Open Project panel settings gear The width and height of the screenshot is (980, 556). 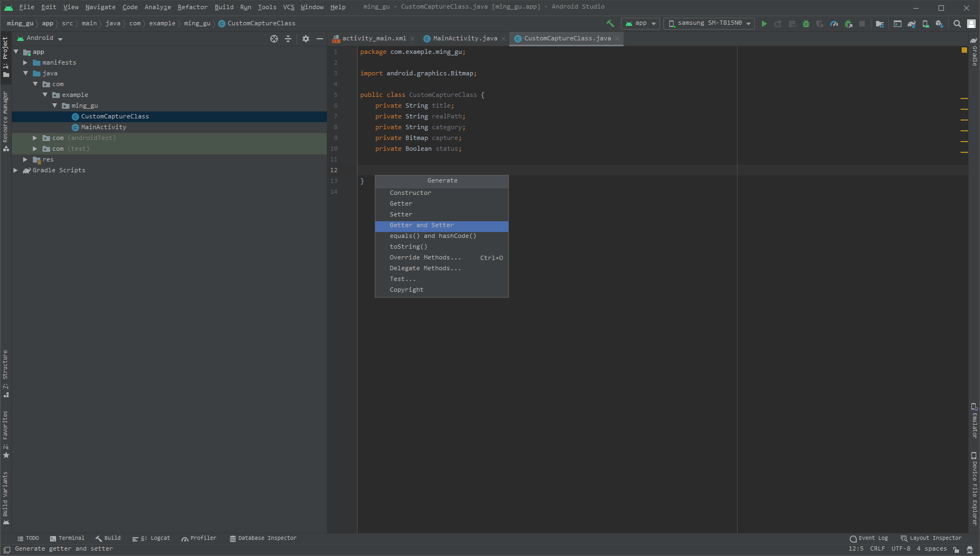pyautogui.click(x=306, y=39)
